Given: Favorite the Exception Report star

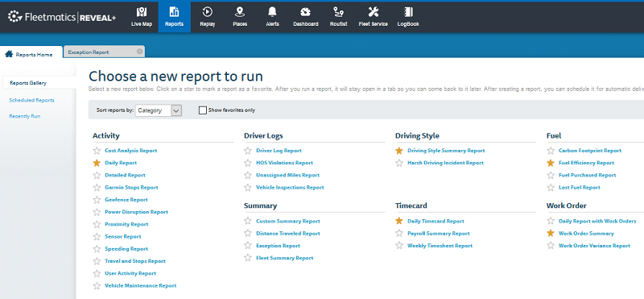Looking at the screenshot, I should click(x=248, y=246).
